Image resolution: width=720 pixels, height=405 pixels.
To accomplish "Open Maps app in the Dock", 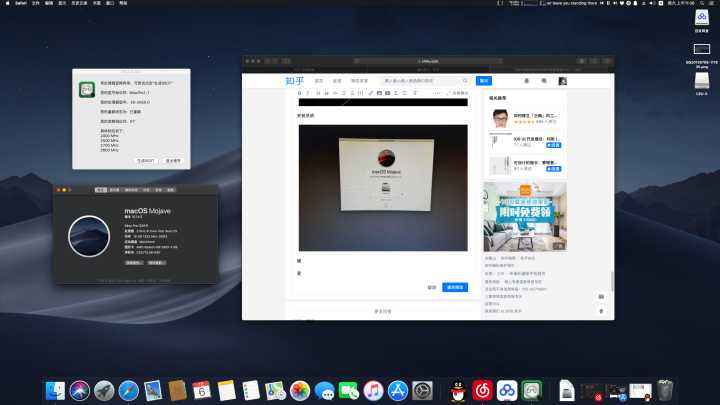I will pyautogui.click(x=276, y=391).
